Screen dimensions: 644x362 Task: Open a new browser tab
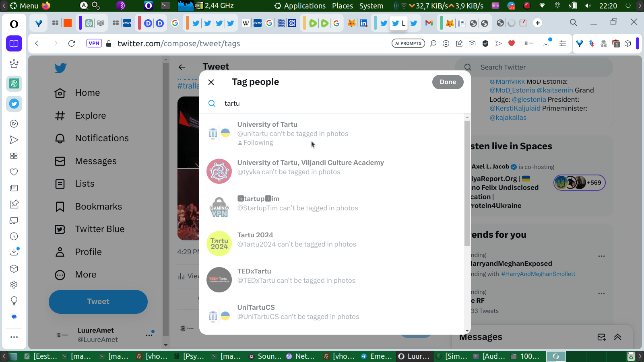538,23
